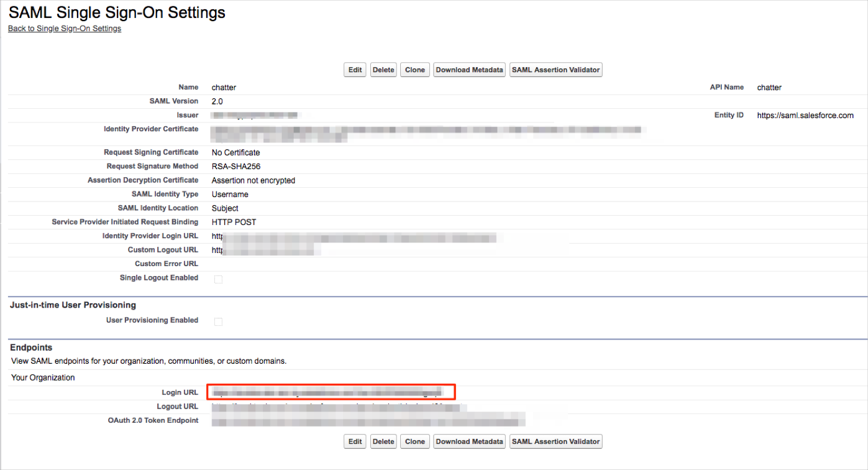Click the Custom Logout URL value

coord(266,250)
